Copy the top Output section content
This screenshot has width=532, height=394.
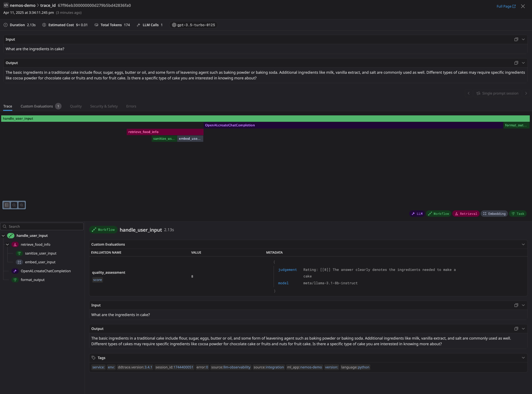[516, 63]
